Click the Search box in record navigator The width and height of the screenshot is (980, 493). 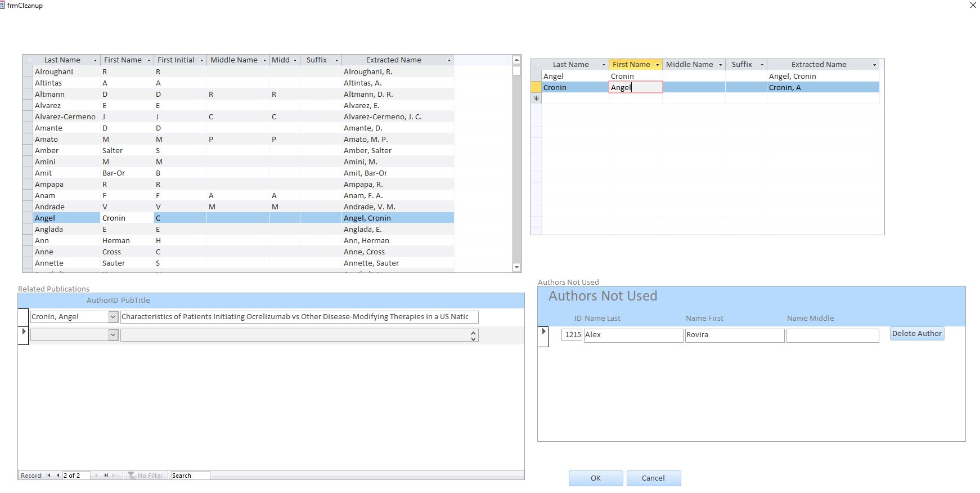click(190, 476)
